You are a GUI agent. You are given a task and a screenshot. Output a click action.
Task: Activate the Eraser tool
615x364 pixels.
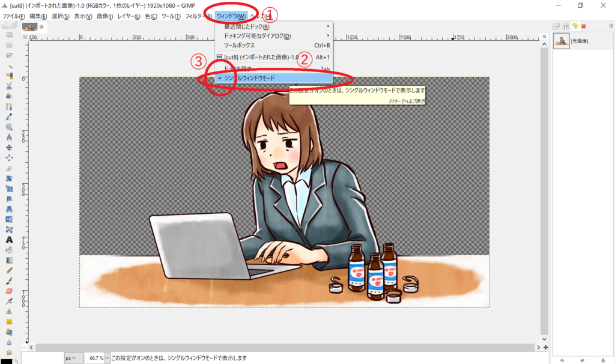point(9,291)
